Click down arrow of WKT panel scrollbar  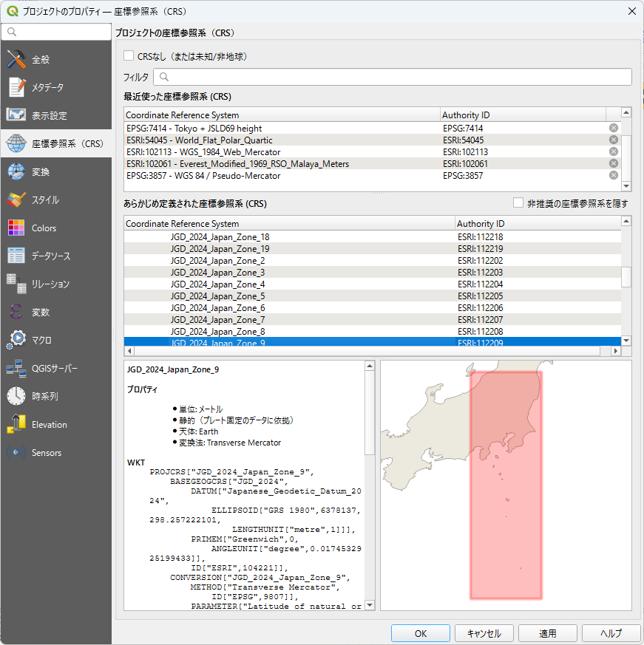coord(370,605)
